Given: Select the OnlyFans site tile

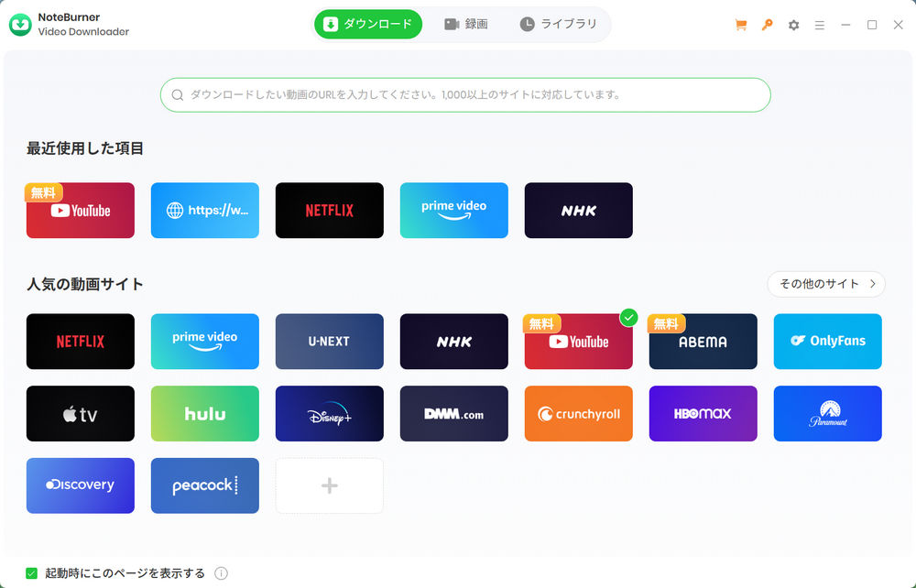Looking at the screenshot, I should coord(828,341).
